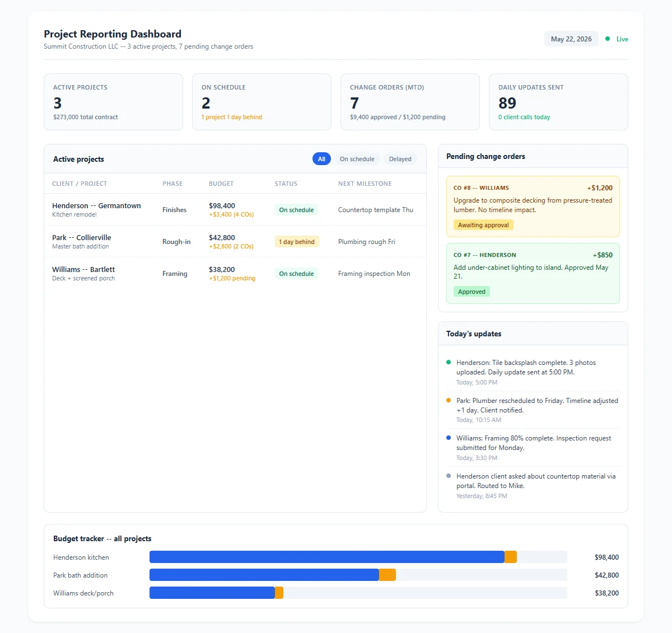This screenshot has width=672, height=633.
Task: Click the 0 client calls today note
Action: coord(524,117)
